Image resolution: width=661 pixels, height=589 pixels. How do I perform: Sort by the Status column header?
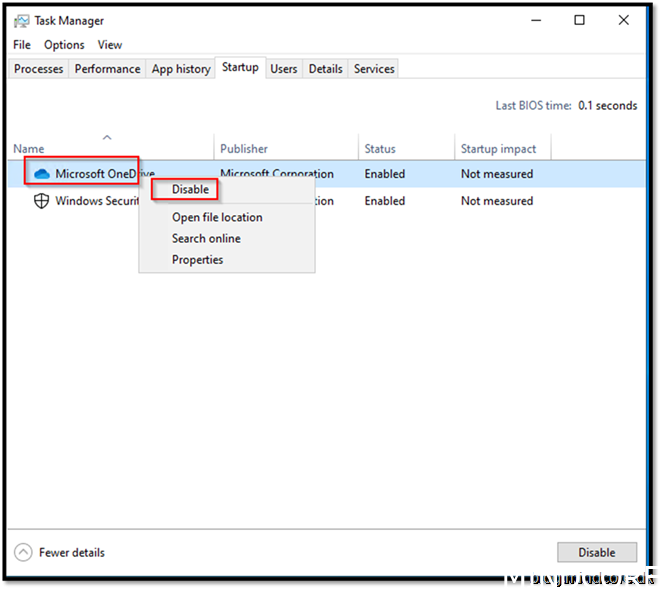[x=380, y=149]
